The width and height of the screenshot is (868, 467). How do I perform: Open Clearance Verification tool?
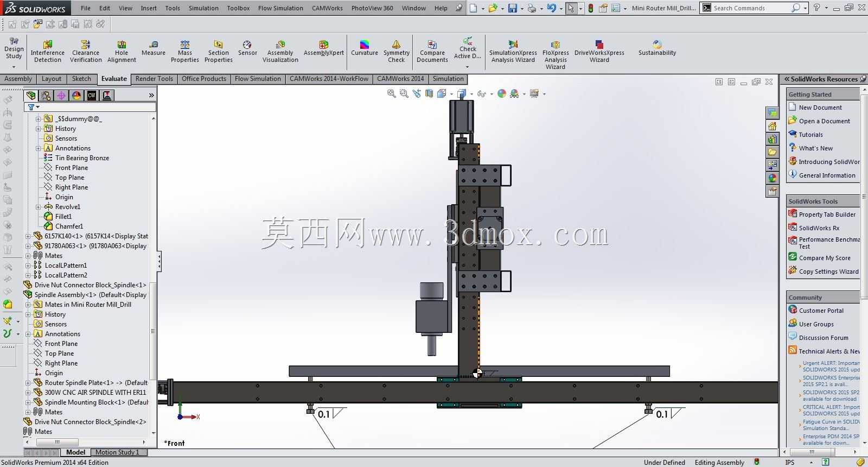86,52
